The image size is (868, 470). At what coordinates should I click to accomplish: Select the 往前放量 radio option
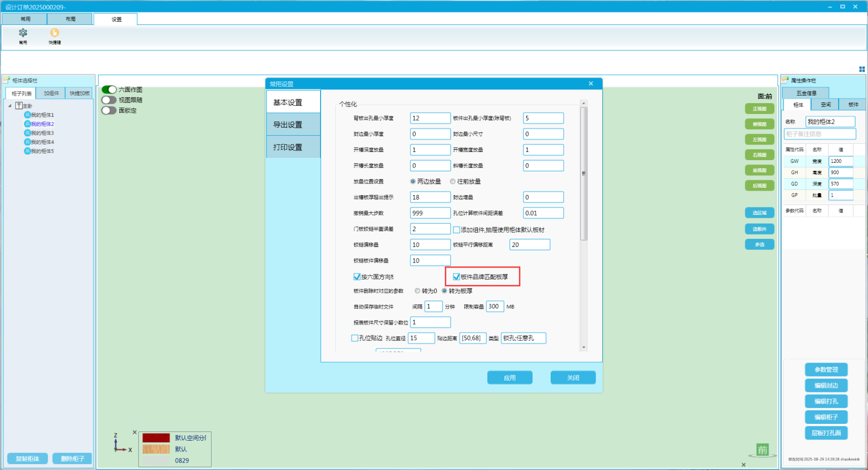point(452,182)
